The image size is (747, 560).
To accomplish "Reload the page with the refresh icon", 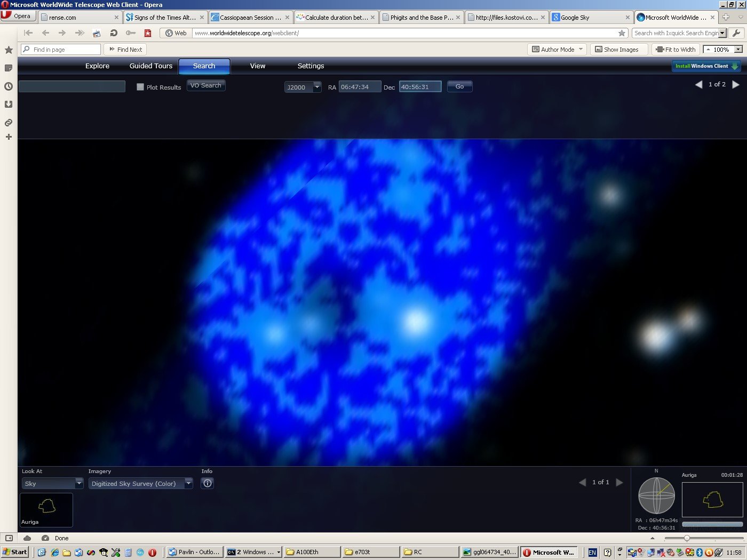I will tap(114, 33).
